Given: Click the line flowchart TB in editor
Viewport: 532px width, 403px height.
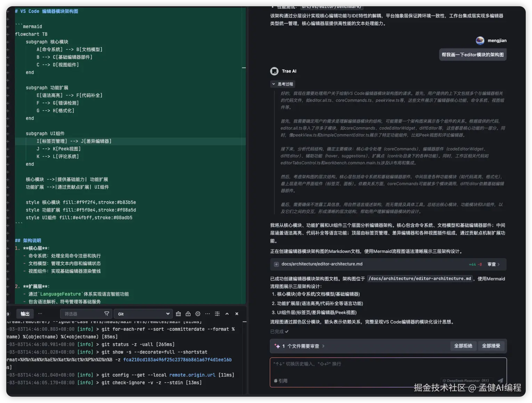Looking at the screenshot, I should coord(31,34).
